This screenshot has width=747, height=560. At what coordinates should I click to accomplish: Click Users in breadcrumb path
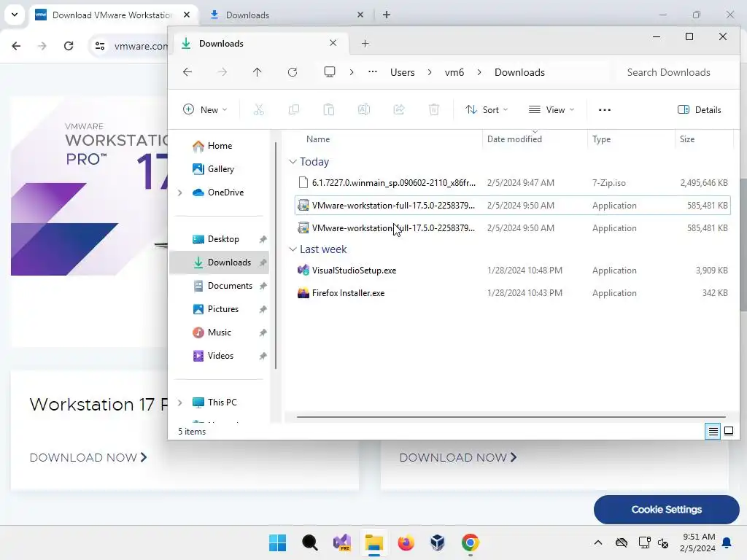[x=402, y=72]
